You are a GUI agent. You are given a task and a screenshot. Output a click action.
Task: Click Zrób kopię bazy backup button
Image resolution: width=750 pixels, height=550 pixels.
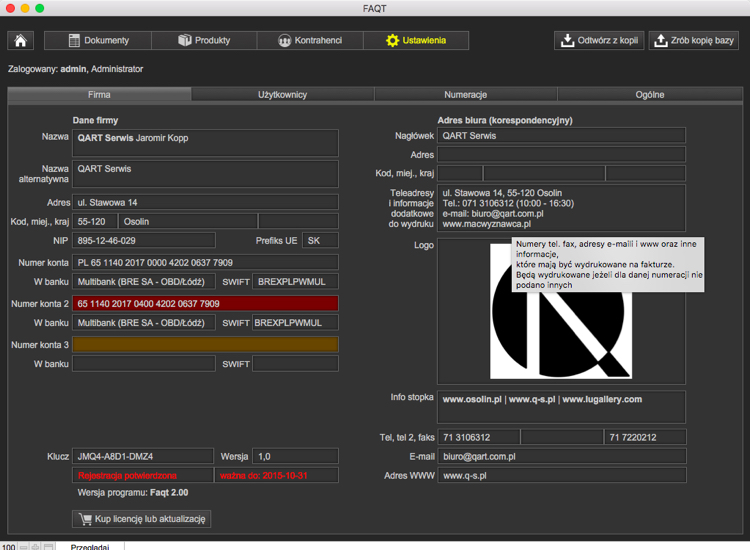(x=694, y=41)
